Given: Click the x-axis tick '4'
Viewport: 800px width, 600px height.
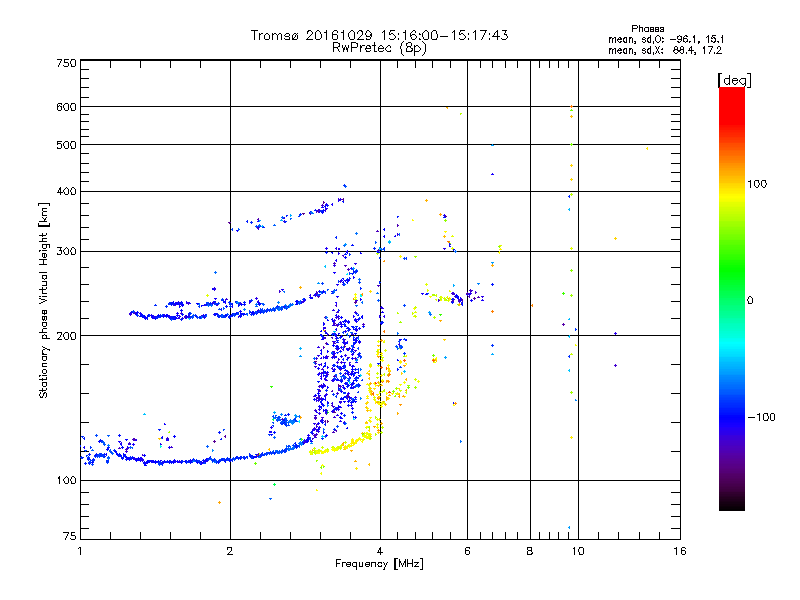Looking at the screenshot, I should [380, 551].
